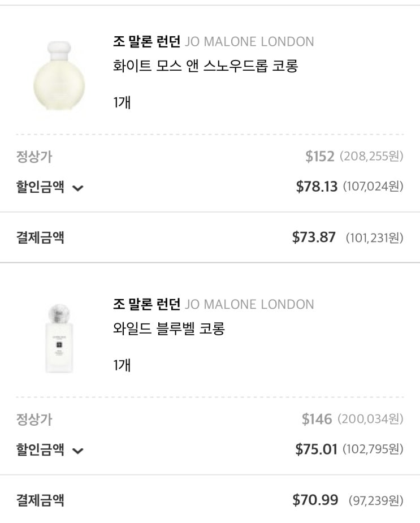Click the $73.87 payment amount
The height and width of the screenshot is (523, 420).
click(314, 237)
